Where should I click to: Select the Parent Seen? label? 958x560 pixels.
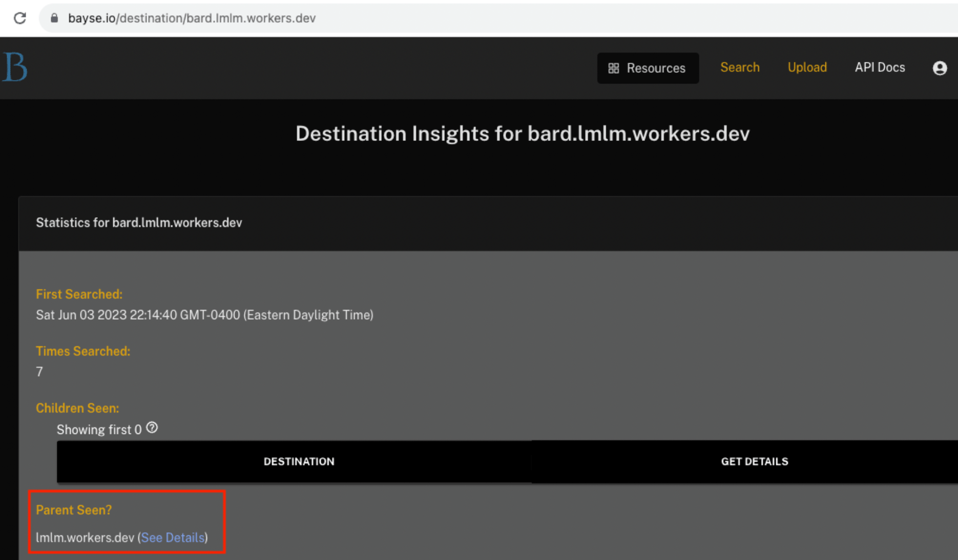[74, 510]
